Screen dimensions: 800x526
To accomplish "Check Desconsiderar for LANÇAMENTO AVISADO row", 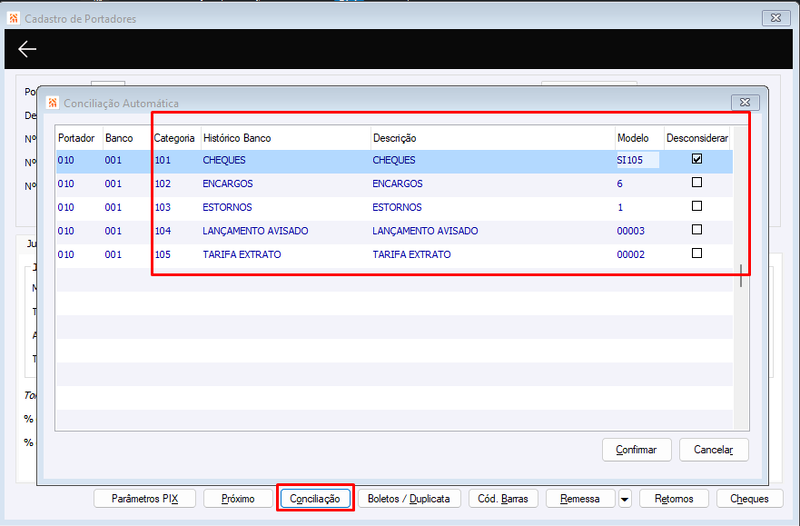I will [x=696, y=230].
